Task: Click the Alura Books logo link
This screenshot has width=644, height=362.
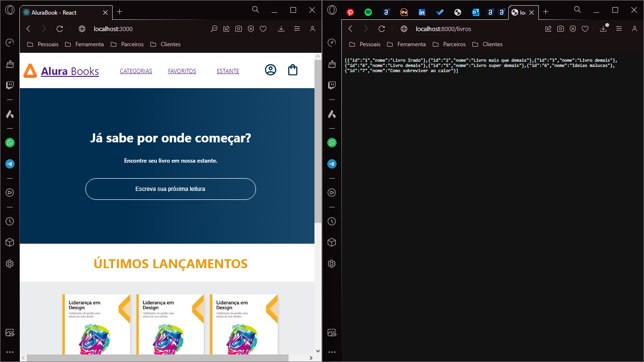Action: click(61, 71)
